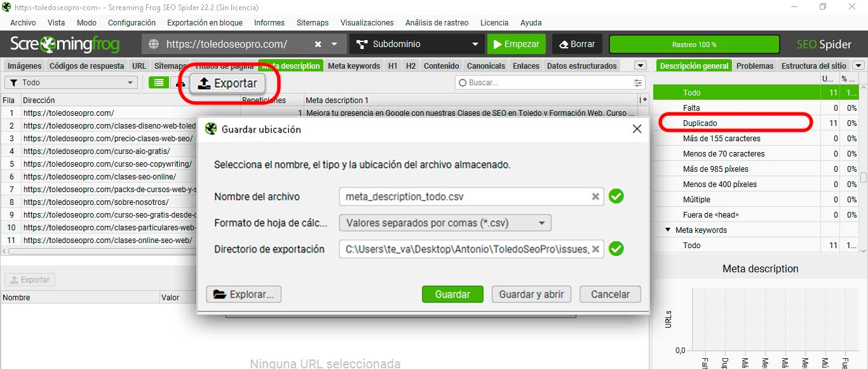The width and height of the screenshot is (868, 369).
Task: Click the clear X inside the URL bar
Action: 317,44
